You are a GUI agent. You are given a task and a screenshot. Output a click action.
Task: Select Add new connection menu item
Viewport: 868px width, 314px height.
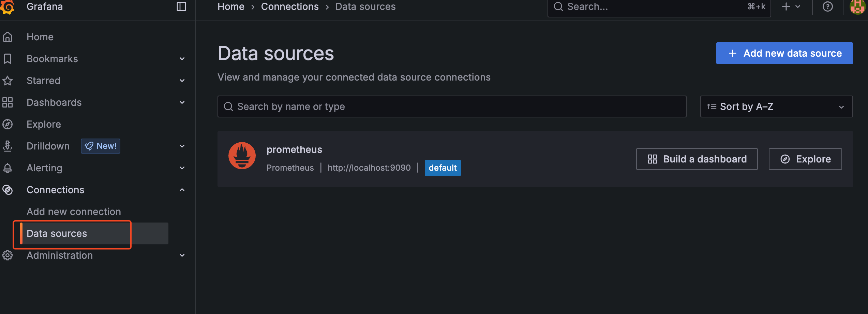point(74,212)
